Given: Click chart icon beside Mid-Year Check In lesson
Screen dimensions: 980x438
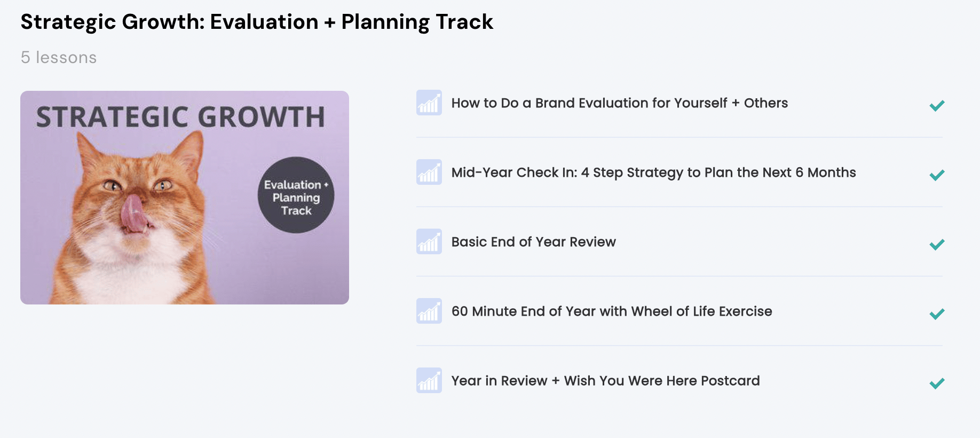Looking at the screenshot, I should tap(429, 172).
